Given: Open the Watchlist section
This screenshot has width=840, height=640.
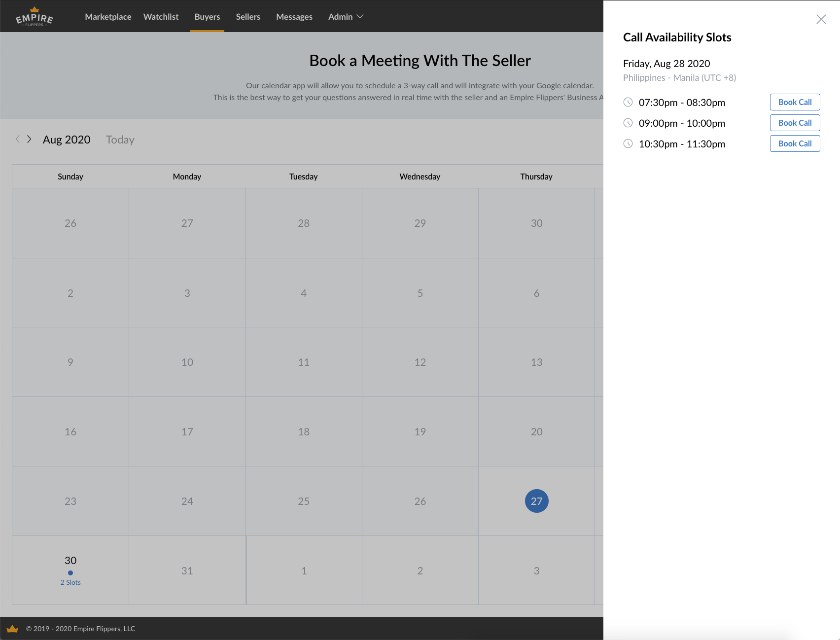Looking at the screenshot, I should [161, 16].
